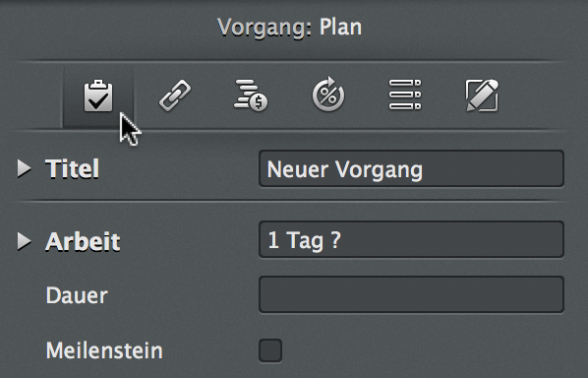Focus the Titel field containing Neuer Vorgang
This screenshot has width=588, height=378.
coord(411,168)
